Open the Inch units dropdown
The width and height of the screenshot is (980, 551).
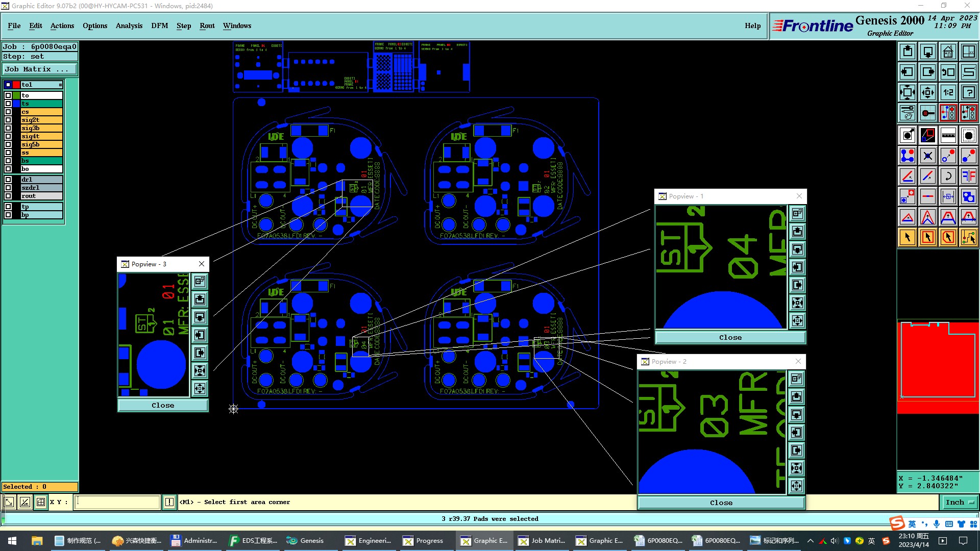point(960,502)
